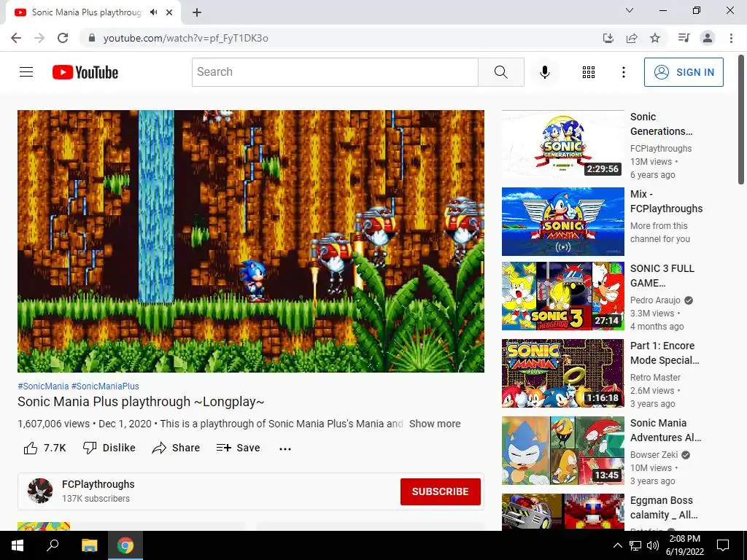Open Part 1: Encore Mode Special title
Screen dimensions: 747x560
tap(665, 353)
